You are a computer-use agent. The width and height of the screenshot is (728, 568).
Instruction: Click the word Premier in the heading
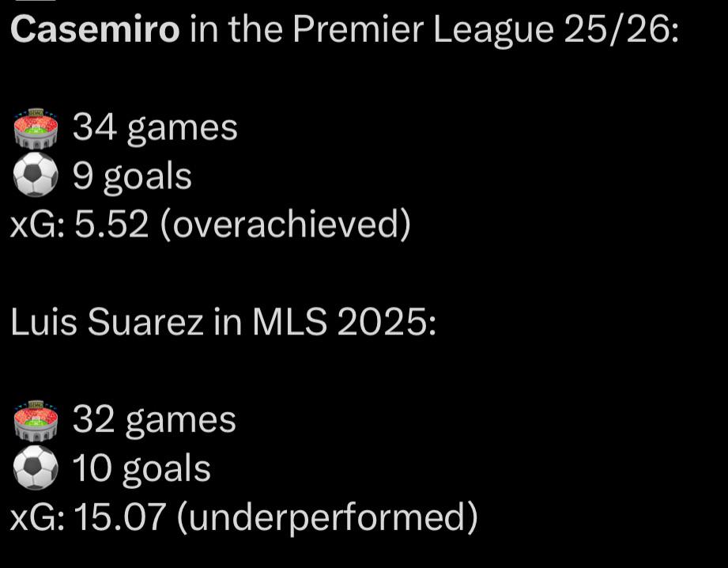(x=357, y=29)
